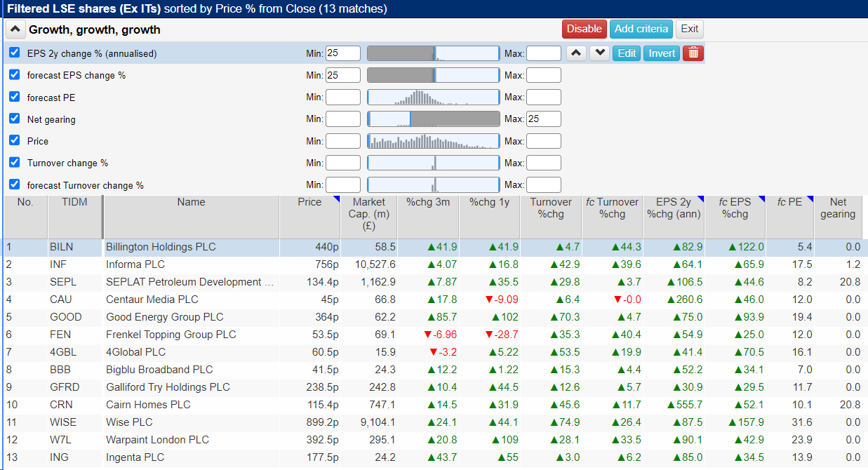Invert the EPS 2y change filter
This screenshot has width=868, height=470.
(x=661, y=53)
